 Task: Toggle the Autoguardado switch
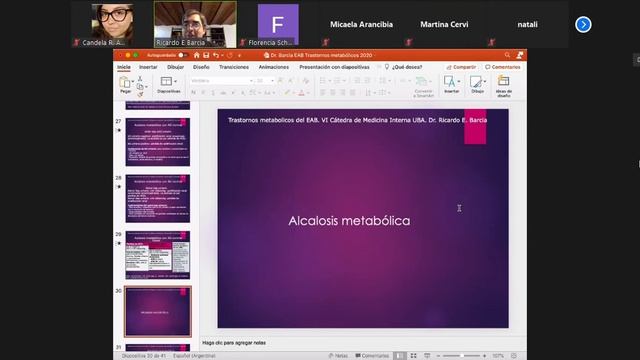pos(182,55)
